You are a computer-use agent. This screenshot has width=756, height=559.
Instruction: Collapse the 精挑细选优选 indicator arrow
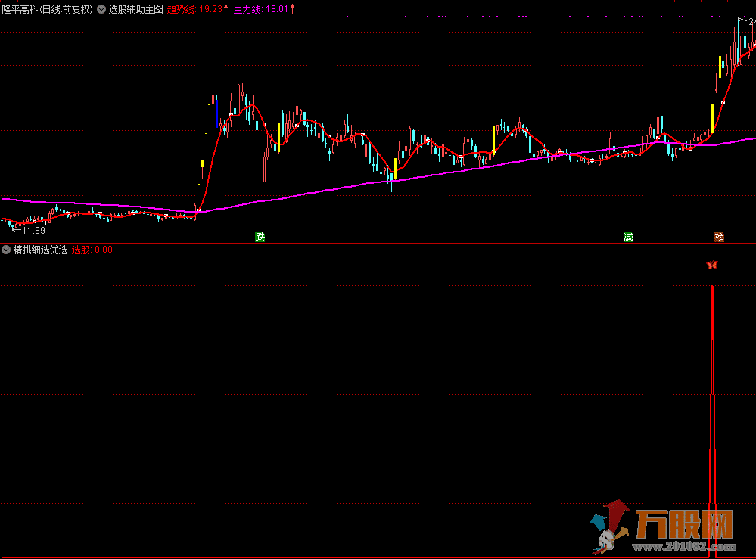[x=6, y=249]
